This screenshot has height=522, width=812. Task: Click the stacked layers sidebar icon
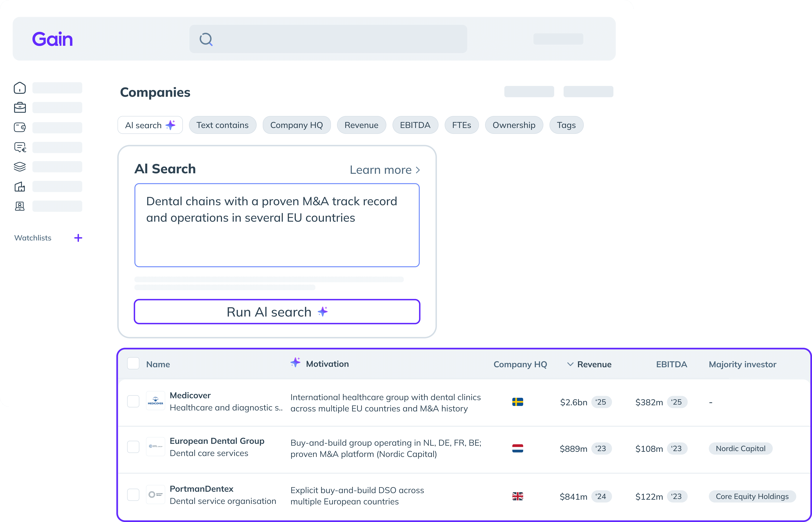pos(20,167)
